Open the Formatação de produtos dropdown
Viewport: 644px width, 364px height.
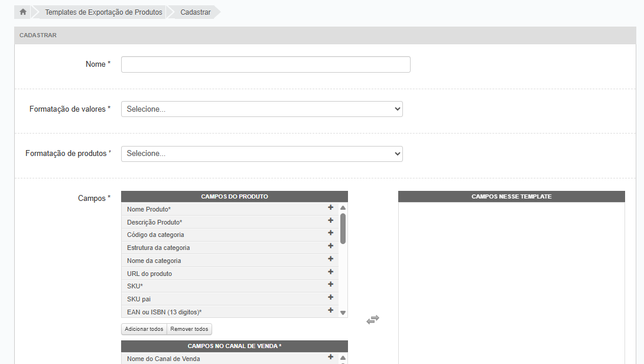click(262, 154)
